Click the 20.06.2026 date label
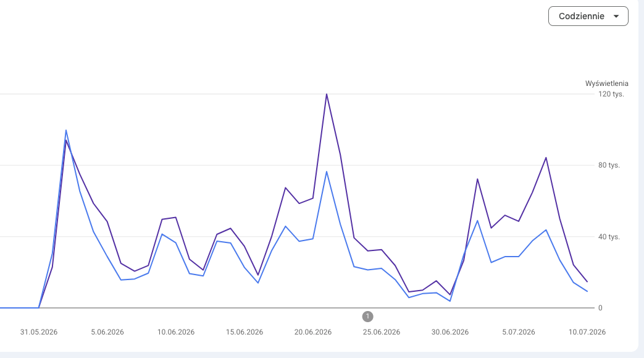 coord(313,332)
